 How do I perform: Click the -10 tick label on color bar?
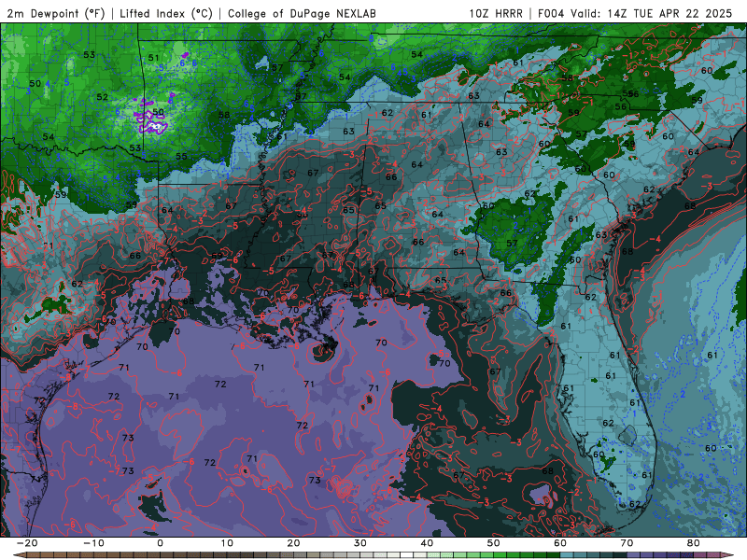click(93, 543)
